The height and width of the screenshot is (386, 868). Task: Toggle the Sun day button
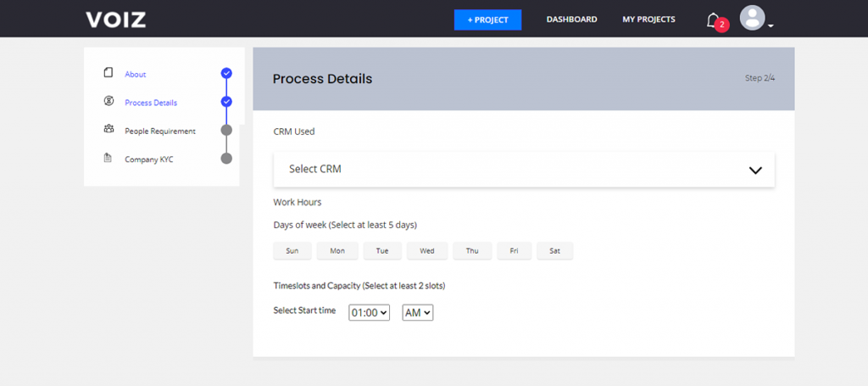(x=292, y=251)
